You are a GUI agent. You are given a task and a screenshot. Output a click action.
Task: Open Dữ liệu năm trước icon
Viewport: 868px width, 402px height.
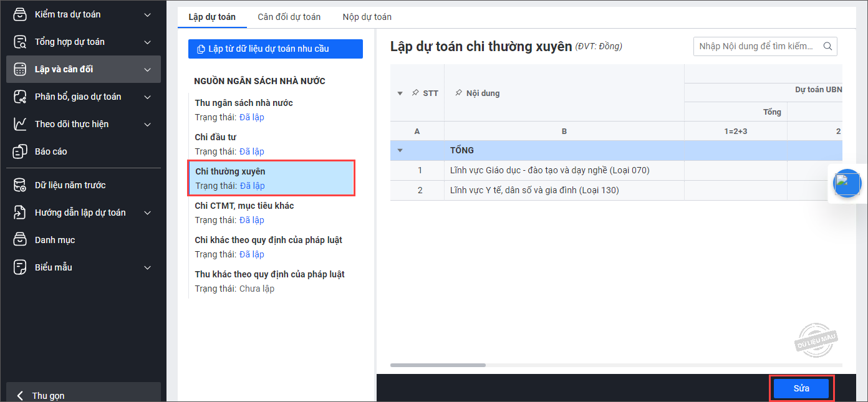point(21,185)
